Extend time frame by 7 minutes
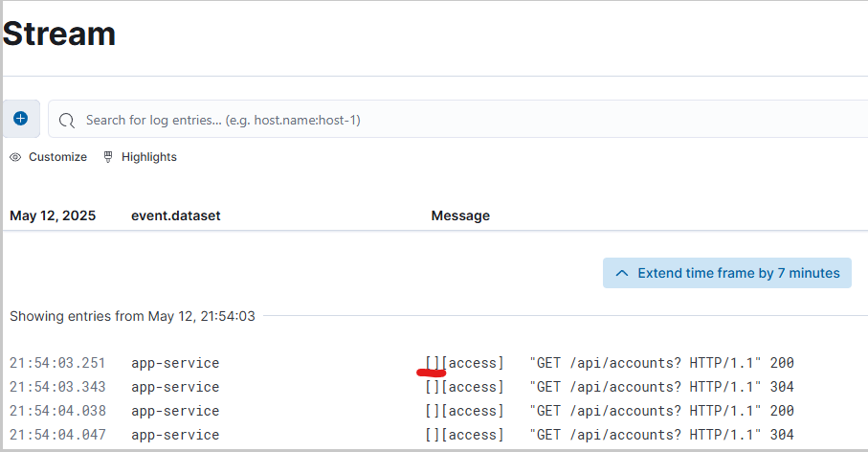Screen dimensions: 868x452 [738, 273]
